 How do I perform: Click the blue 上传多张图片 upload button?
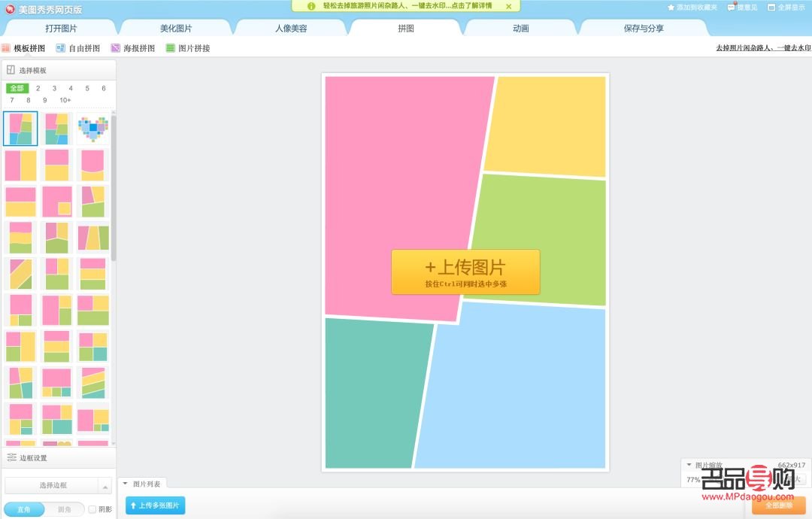point(156,506)
